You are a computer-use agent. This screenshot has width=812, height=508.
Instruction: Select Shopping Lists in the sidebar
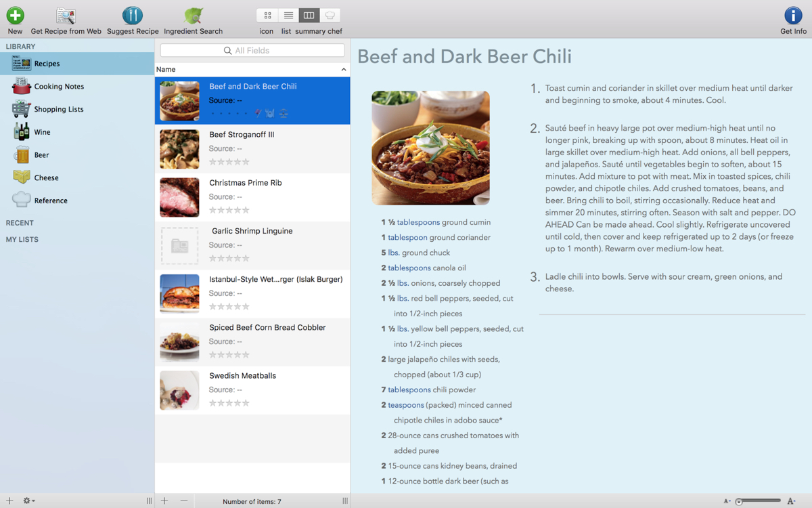[58, 110]
